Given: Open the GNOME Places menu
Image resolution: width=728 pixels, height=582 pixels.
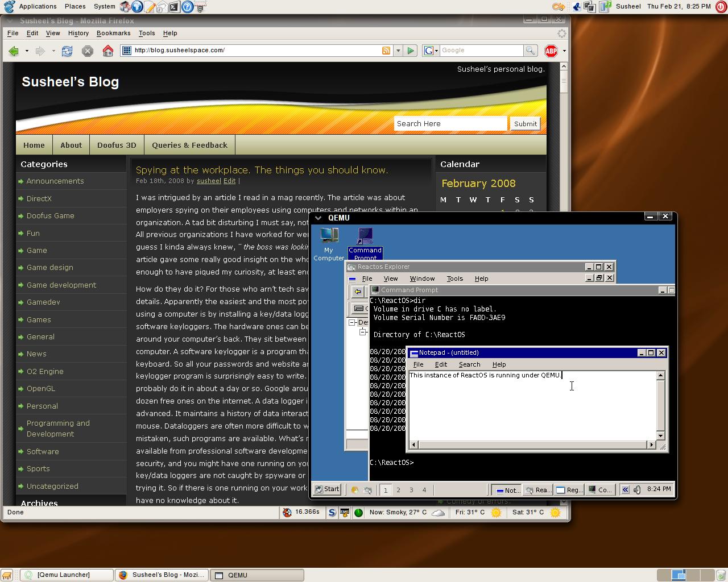Looking at the screenshot, I should tap(75, 6).
